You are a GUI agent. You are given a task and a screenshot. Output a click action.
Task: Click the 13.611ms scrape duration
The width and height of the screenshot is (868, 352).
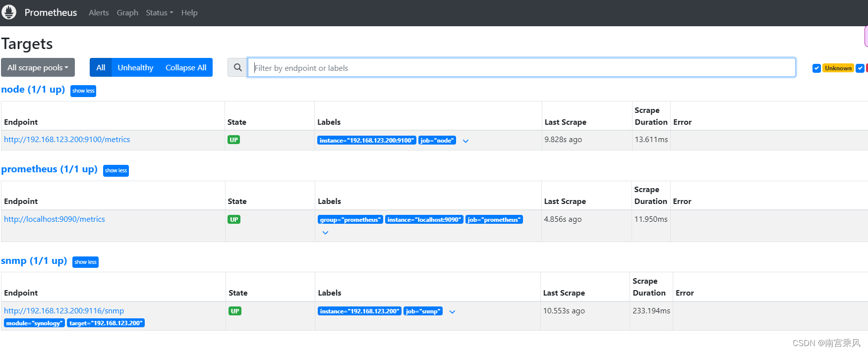point(651,140)
